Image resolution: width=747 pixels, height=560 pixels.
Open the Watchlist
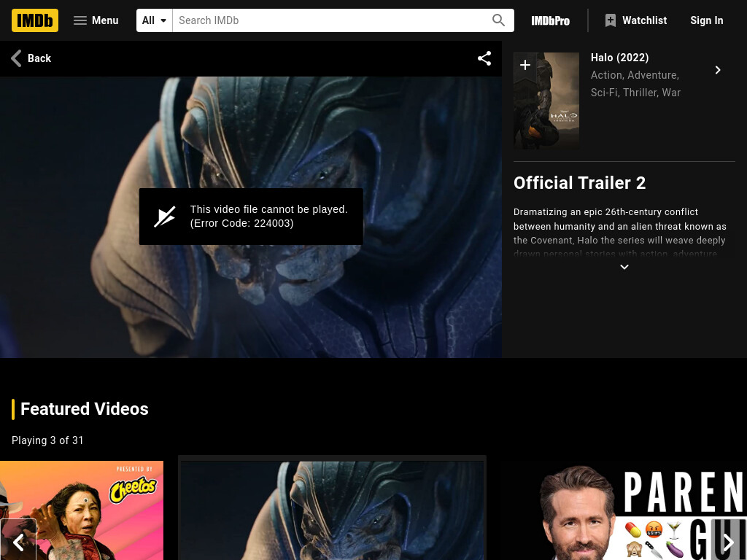point(635,20)
